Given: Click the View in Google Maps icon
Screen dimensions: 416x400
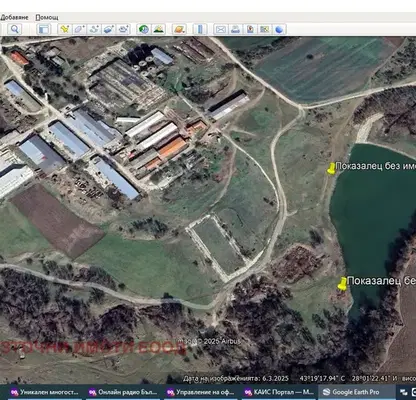Looking at the screenshot, I should [265, 29].
